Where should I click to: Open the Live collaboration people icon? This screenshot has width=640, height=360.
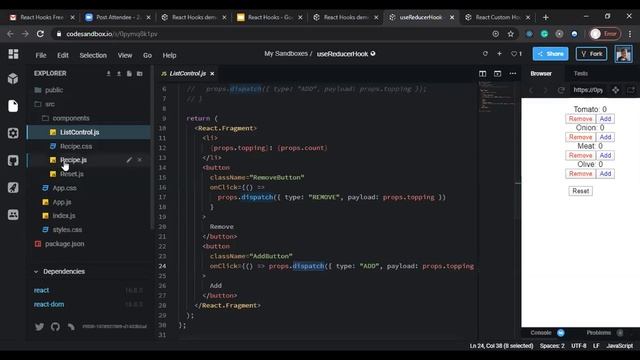(13, 214)
